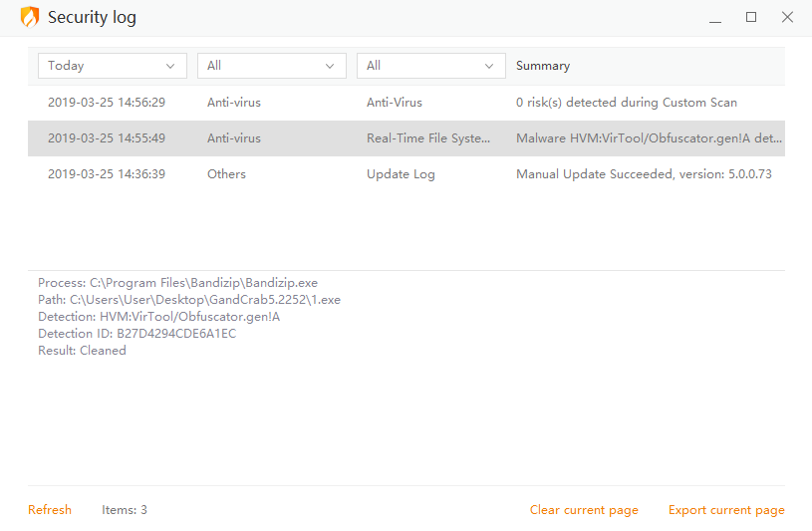Open the Today date filter dropdown
Viewport: 812px width, 531px height.
pos(113,66)
